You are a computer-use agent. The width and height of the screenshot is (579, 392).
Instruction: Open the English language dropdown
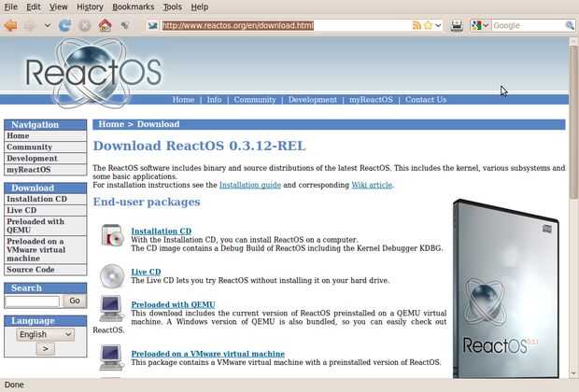tap(45, 334)
